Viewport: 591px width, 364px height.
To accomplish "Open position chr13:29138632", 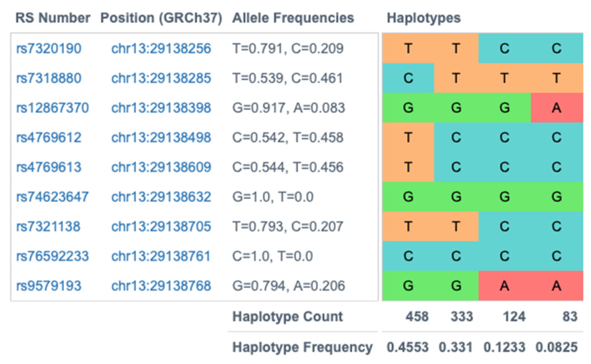I will 161,197.
